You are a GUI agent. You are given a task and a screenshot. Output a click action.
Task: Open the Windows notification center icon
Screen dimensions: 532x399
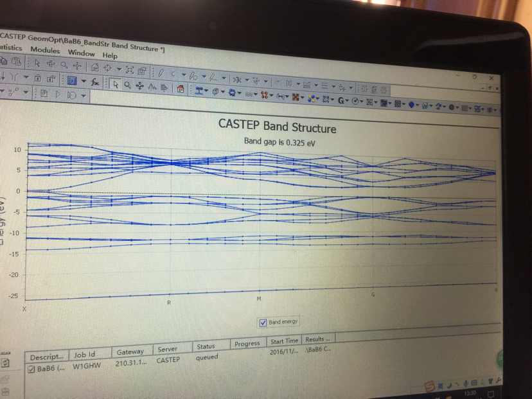tap(491, 394)
